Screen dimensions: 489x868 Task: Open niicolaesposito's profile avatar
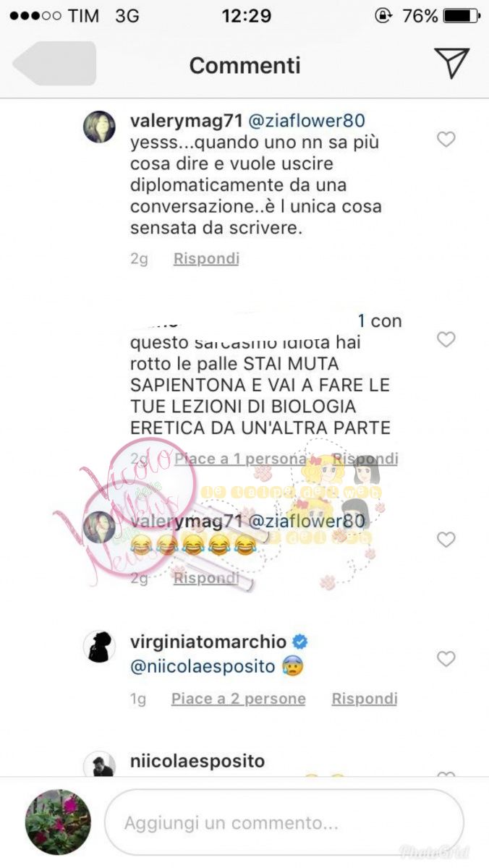99,765
